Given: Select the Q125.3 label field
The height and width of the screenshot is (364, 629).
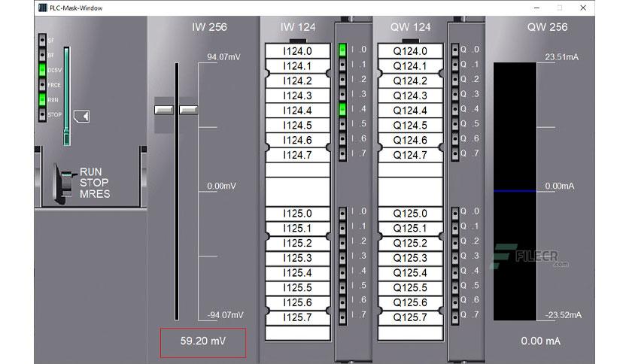Looking at the screenshot, I should pos(410,258).
